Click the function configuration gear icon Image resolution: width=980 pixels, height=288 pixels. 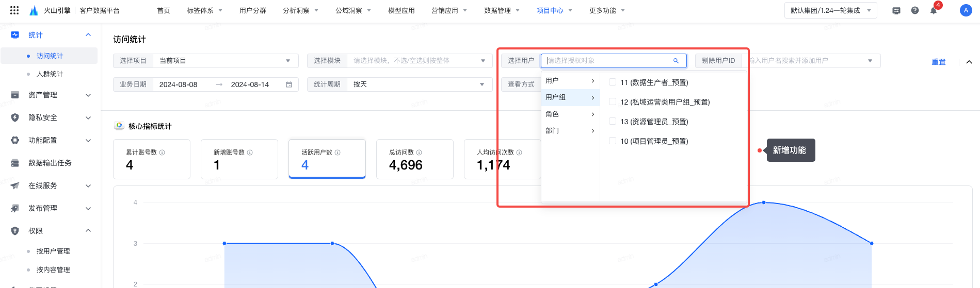coord(15,140)
